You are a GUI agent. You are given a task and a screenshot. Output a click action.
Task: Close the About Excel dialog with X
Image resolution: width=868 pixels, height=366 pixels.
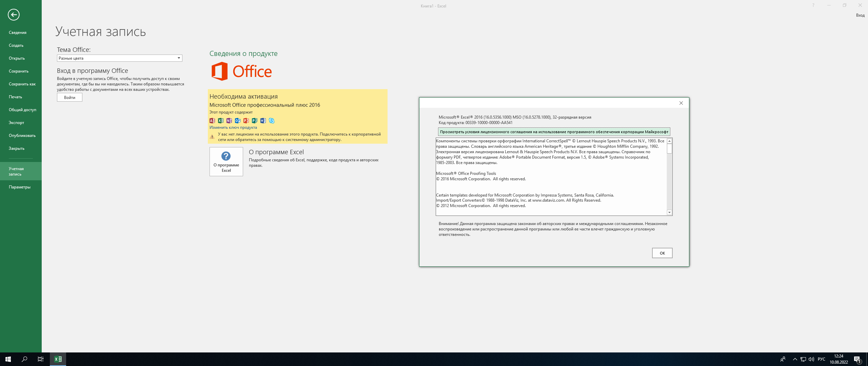pyautogui.click(x=681, y=103)
